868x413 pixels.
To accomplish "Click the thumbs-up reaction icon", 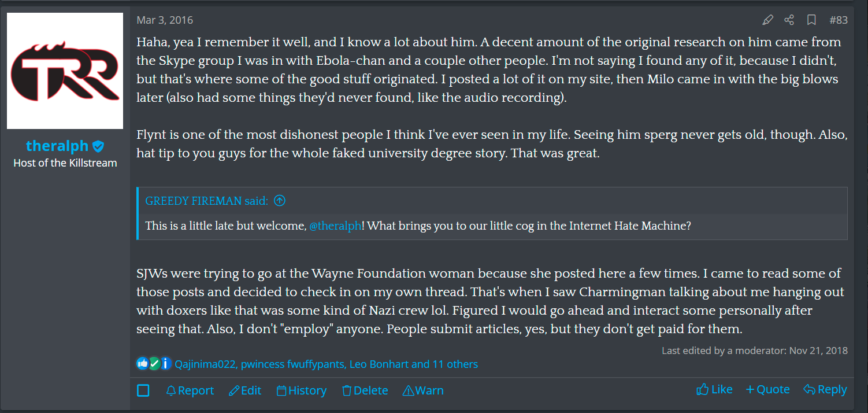I will point(143,363).
